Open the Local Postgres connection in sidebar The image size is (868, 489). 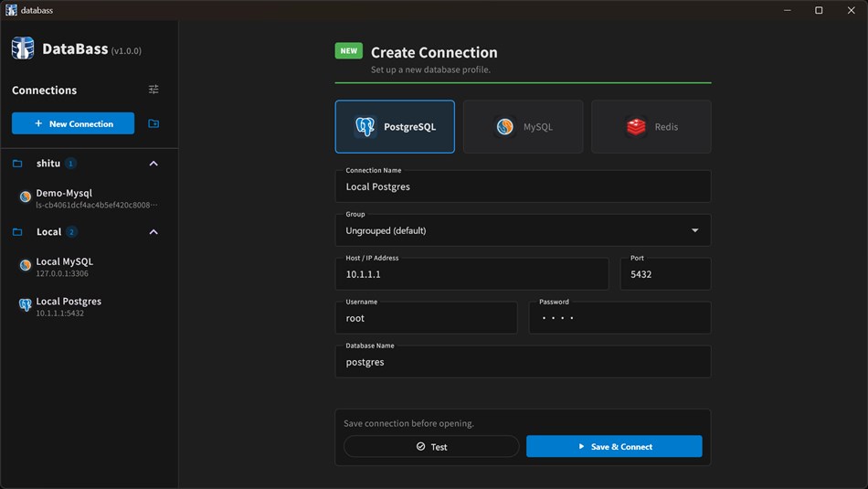pyautogui.click(x=89, y=306)
